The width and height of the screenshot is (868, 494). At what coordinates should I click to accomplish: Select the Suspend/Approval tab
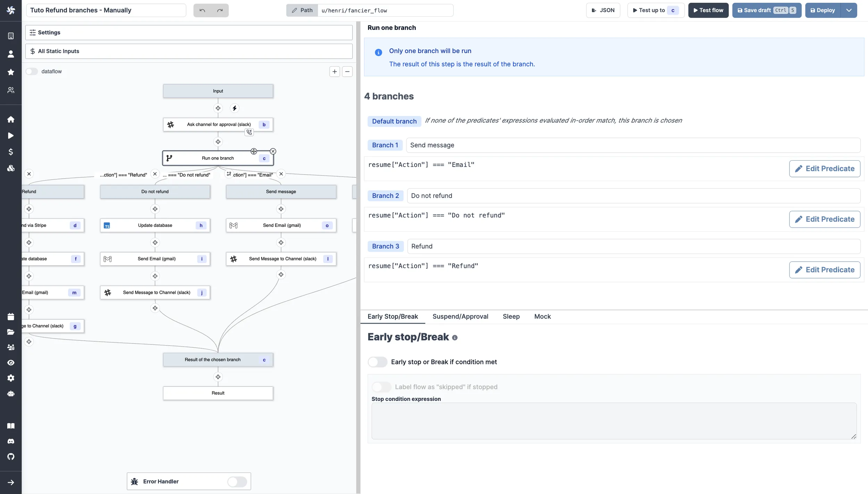[460, 316]
